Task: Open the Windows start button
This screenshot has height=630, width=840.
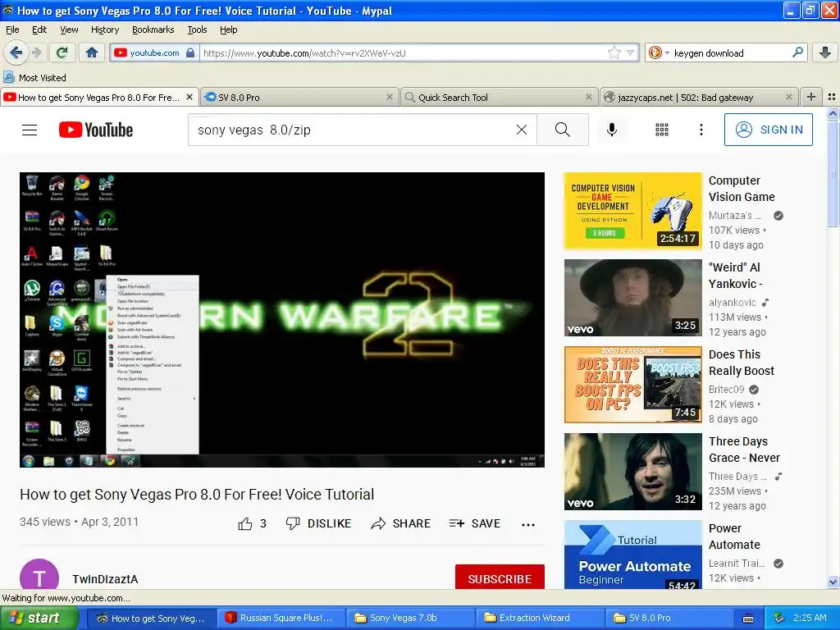Action: 39,618
